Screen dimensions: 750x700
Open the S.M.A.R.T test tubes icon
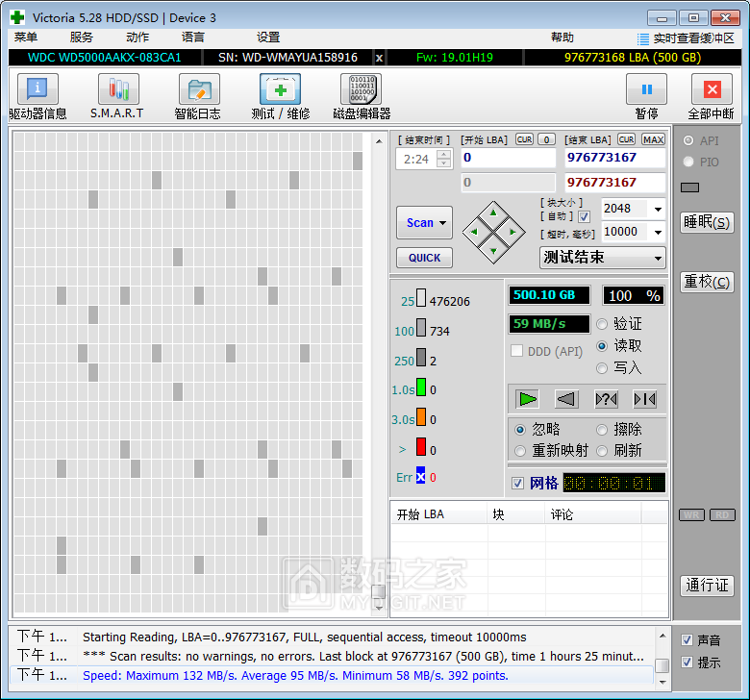[x=118, y=89]
